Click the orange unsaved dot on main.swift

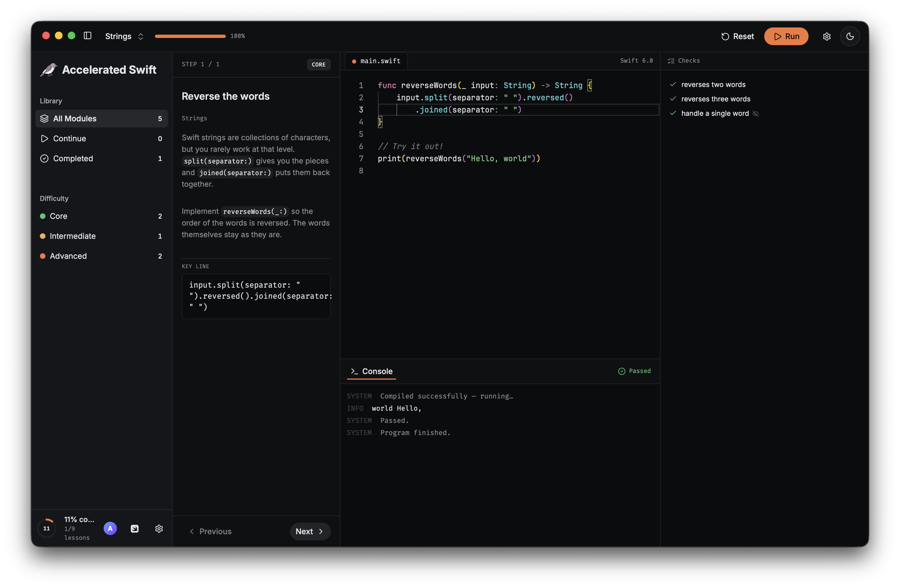tap(354, 61)
